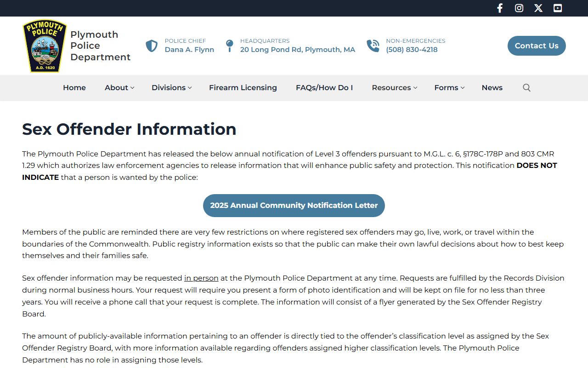Click the 'HEADQUARTERS' label
The height and width of the screenshot is (368, 588).
265,41
